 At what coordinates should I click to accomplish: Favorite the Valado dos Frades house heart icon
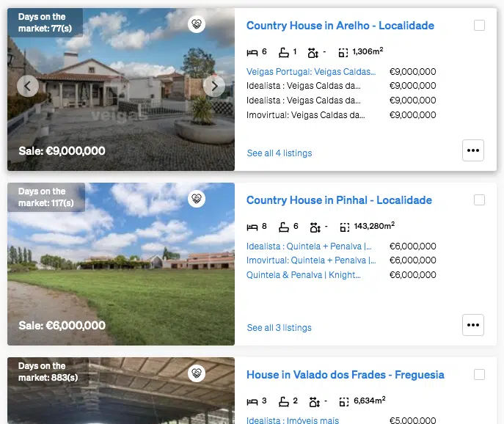(x=197, y=373)
